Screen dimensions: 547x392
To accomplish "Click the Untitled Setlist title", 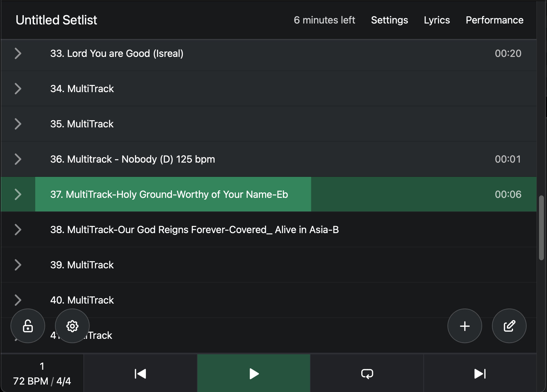I will tap(56, 20).
